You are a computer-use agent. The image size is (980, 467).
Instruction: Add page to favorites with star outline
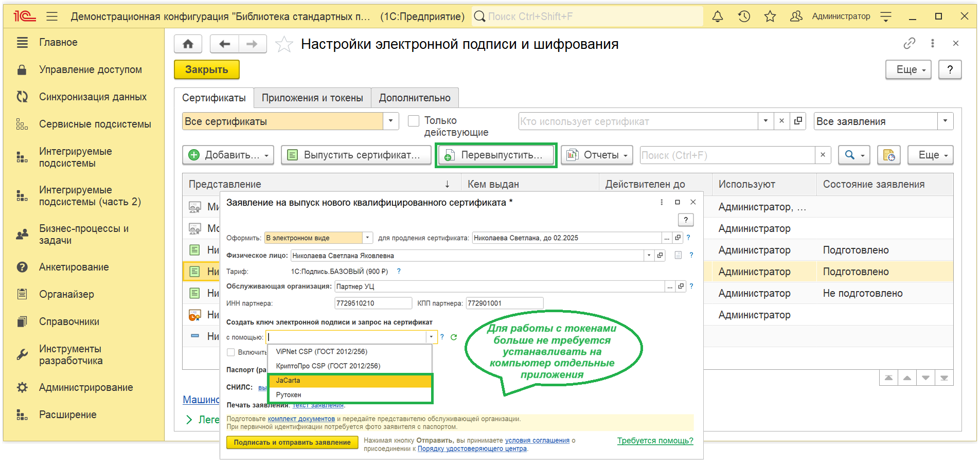click(284, 45)
